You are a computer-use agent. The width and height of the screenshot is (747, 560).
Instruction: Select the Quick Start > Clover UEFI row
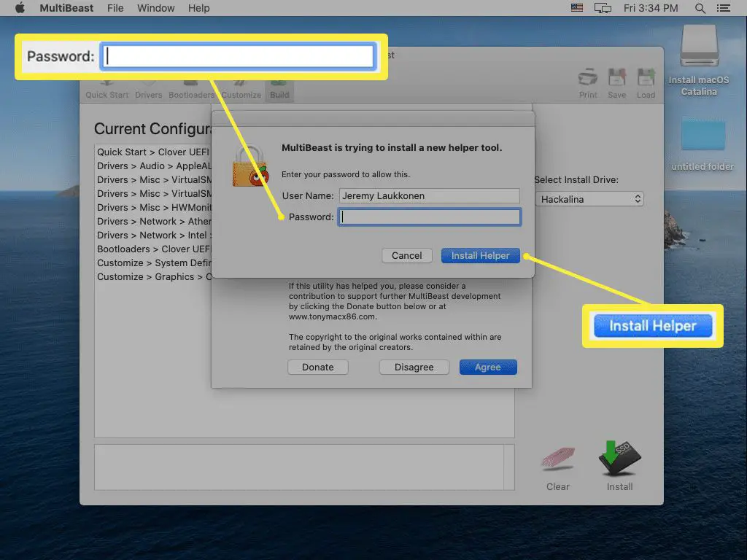pyautogui.click(x=153, y=152)
